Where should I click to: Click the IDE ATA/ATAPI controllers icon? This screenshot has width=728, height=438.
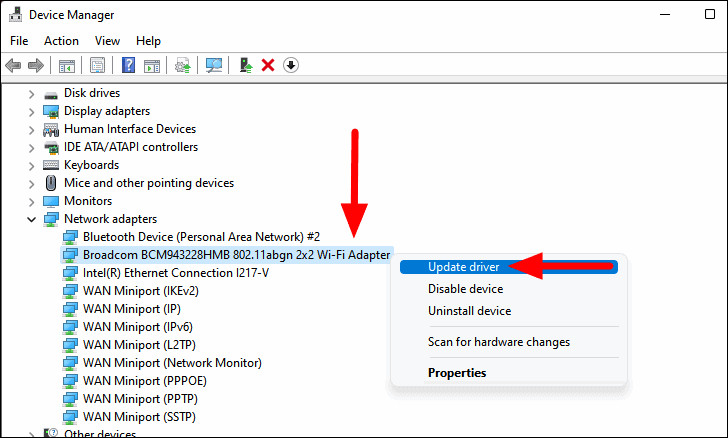pyautogui.click(x=51, y=148)
